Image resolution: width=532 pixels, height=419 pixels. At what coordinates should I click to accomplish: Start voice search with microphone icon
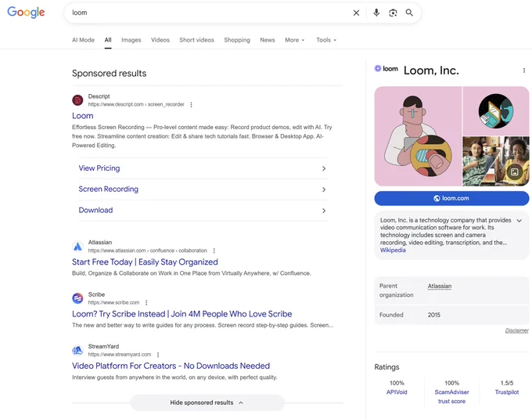pyautogui.click(x=376, y=13)
